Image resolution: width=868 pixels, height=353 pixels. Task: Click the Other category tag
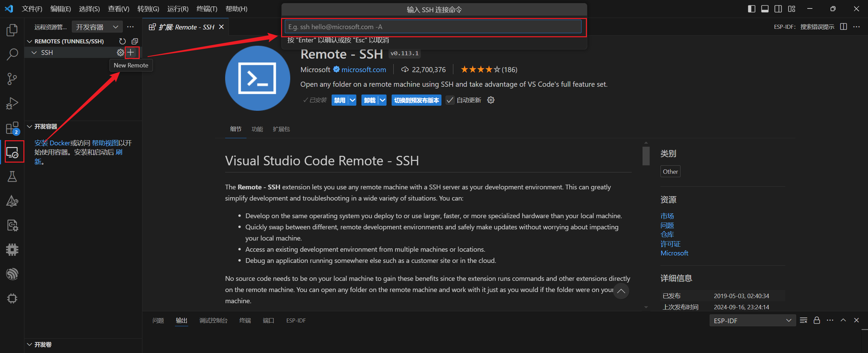point(670,172)
